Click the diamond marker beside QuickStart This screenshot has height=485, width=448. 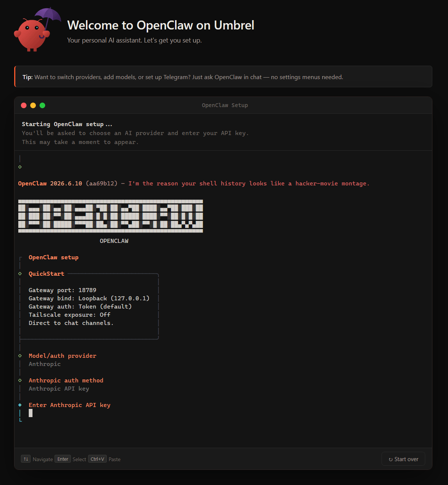(20, 273)
